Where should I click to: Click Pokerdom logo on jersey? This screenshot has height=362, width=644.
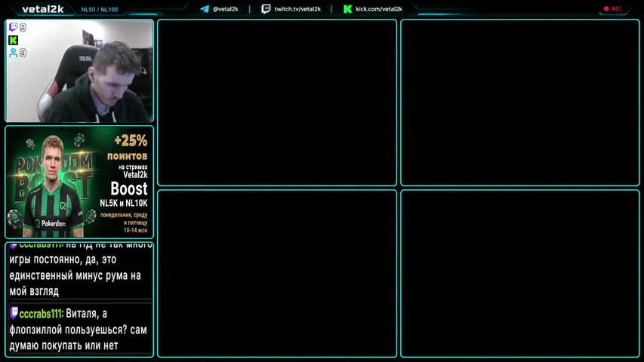click(x=51, y=224)
